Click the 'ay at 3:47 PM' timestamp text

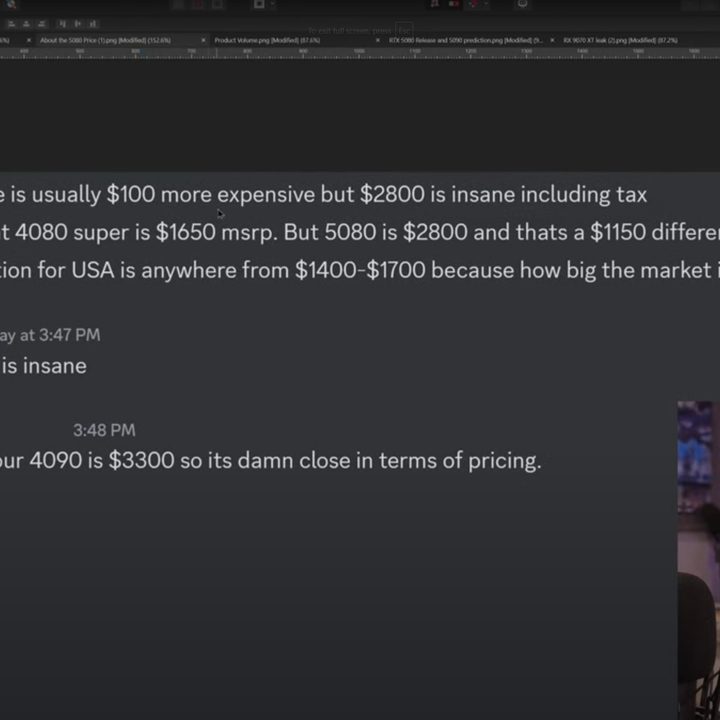pos(50,335)
